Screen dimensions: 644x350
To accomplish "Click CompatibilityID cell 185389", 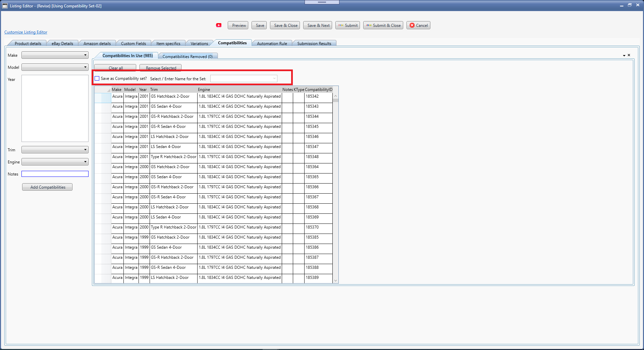I will (x=318, y=279).
